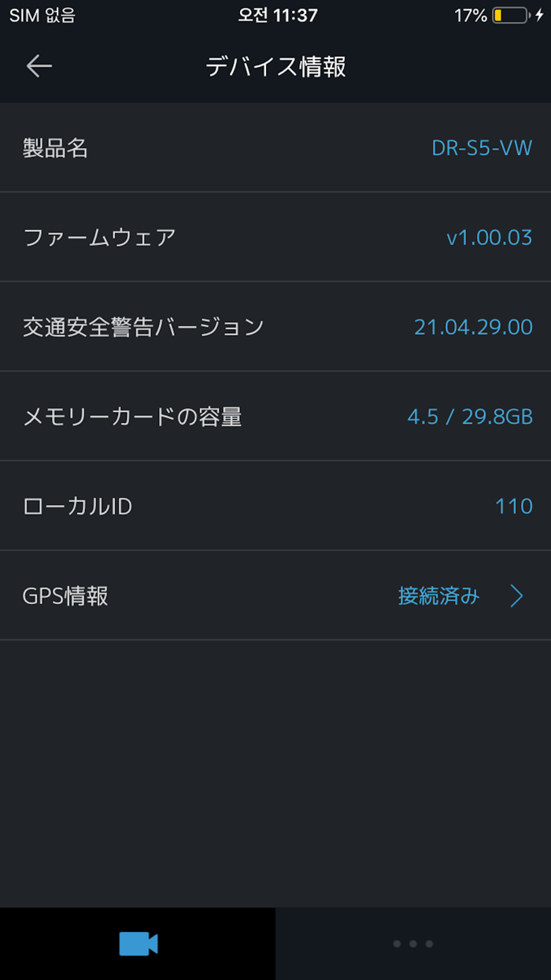Open GPS情報 details via right arrow
Viewport: 551px width, 980px height.
tap(517, 596)
